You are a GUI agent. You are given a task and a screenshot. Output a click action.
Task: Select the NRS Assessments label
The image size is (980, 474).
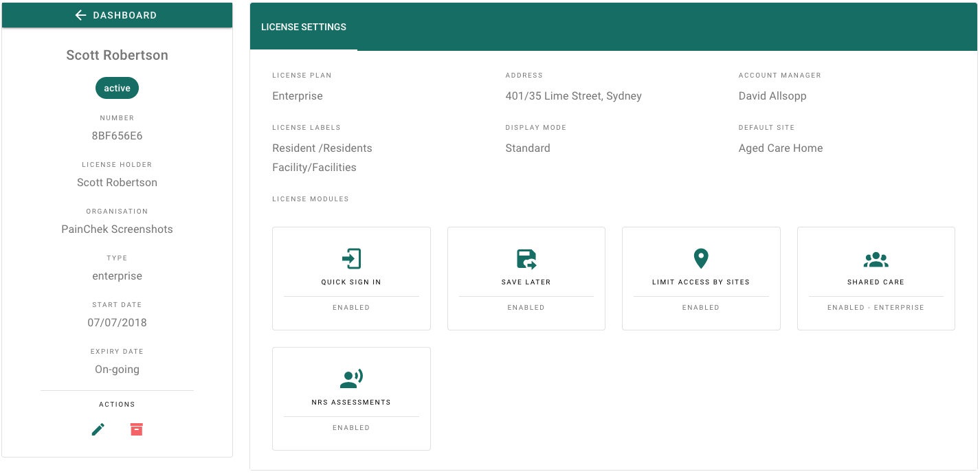351,403
